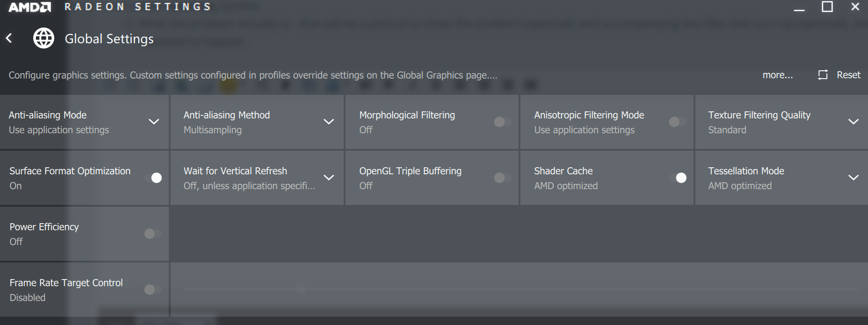Expand Wait for Vertical Refresh options
This screenshot has height=325, width=868.
329,178
